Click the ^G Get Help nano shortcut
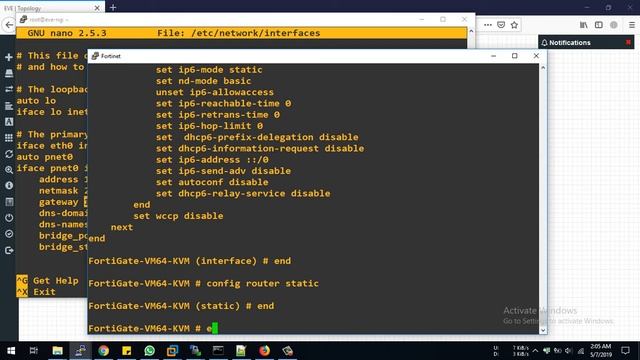 [x=47, y=280]
